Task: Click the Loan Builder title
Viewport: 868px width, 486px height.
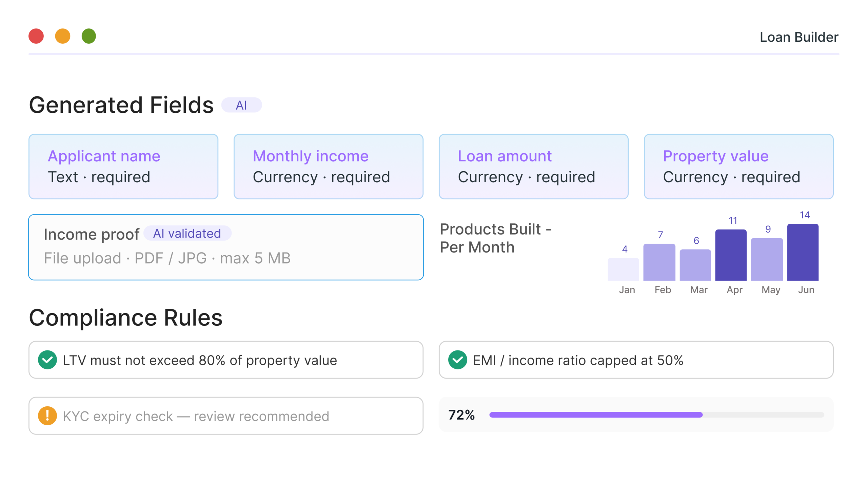Action: click(799, 37)
